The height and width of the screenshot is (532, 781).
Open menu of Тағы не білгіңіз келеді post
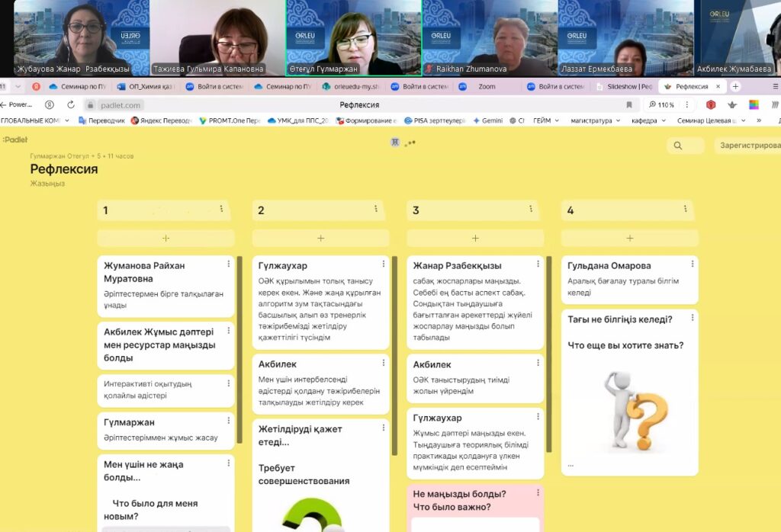[x=693, y=318]
